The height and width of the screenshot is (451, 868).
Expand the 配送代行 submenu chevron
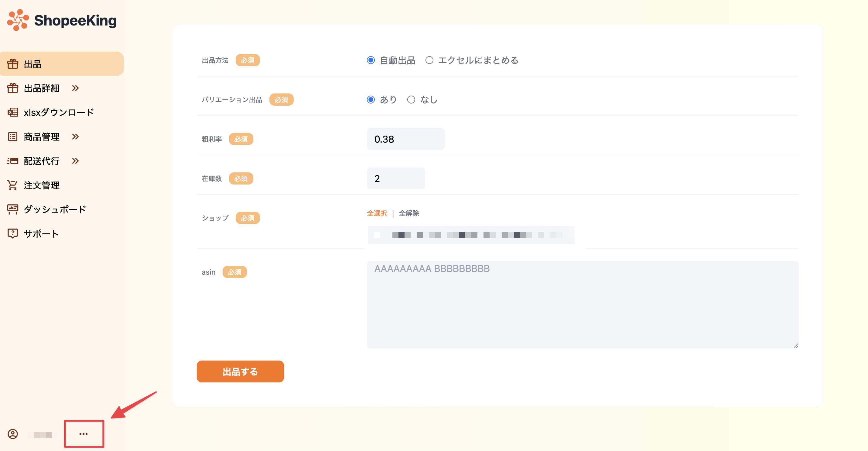(x=76, y=161)
